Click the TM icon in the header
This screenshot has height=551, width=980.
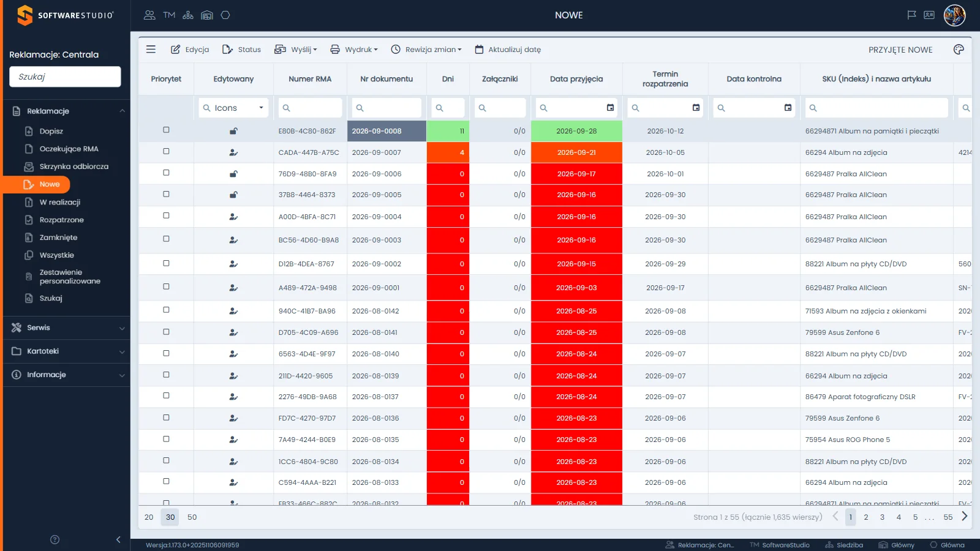169,15
